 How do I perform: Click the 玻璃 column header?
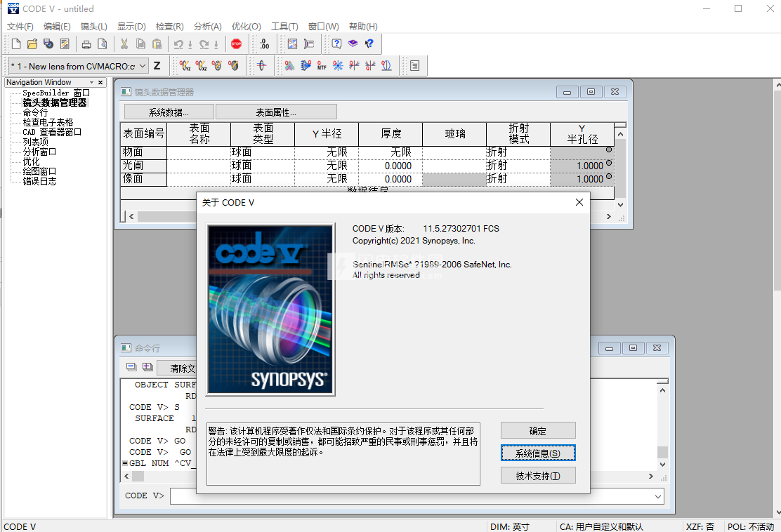coord(454,134)
